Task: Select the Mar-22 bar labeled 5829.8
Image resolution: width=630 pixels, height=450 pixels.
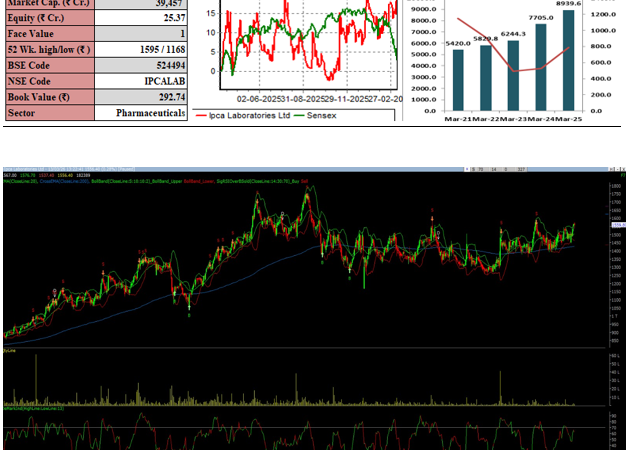Action: point(485,77)
